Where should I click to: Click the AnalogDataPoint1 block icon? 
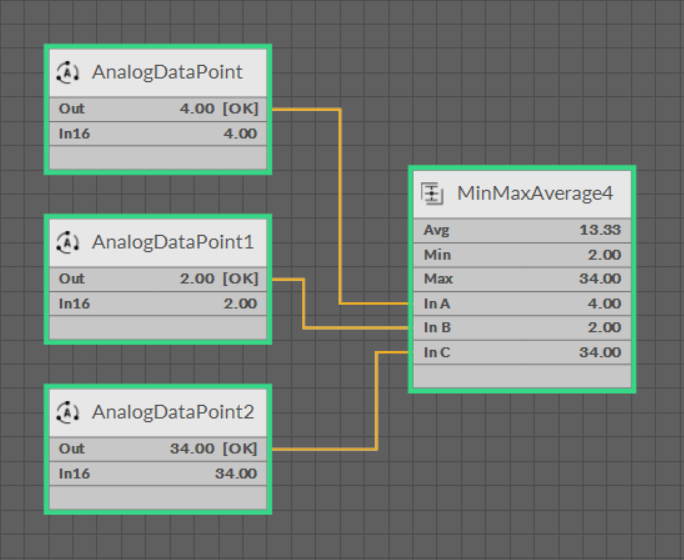point(68,242)
